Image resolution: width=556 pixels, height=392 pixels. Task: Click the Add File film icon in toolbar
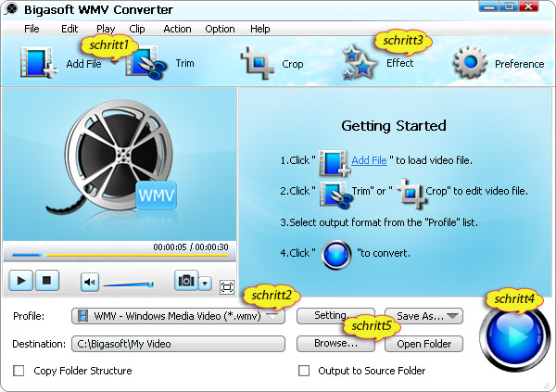(x=39, y=63)
